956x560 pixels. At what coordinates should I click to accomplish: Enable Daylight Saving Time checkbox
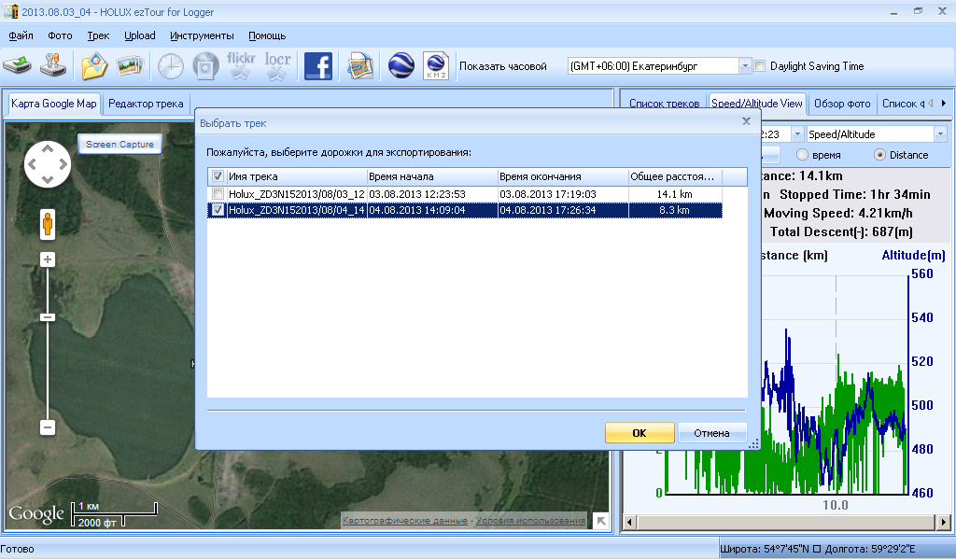pyautogui.click(x=760, y=66)
